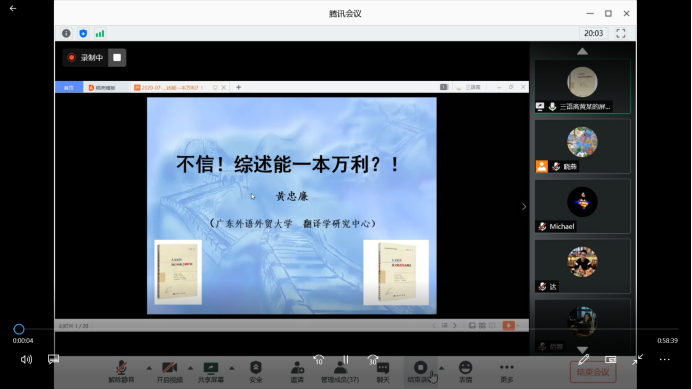Enter fullscreen with the corner brackets icon

point(621,33)
